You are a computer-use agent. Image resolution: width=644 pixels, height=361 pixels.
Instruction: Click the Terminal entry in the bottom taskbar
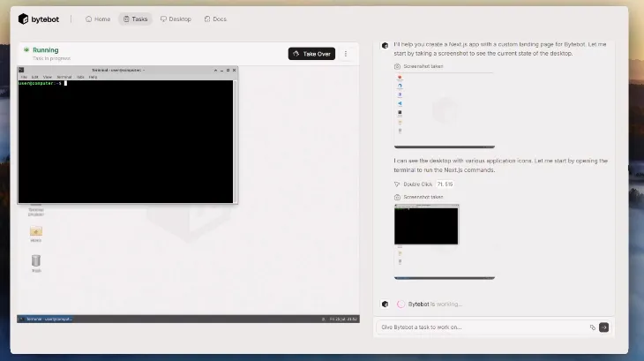46,320
